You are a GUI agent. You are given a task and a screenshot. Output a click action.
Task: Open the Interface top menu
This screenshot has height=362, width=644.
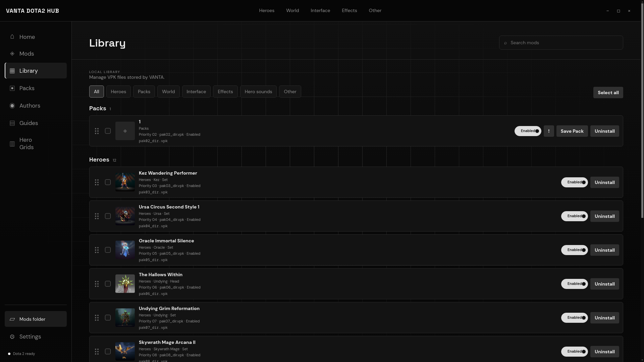point(320,11)
